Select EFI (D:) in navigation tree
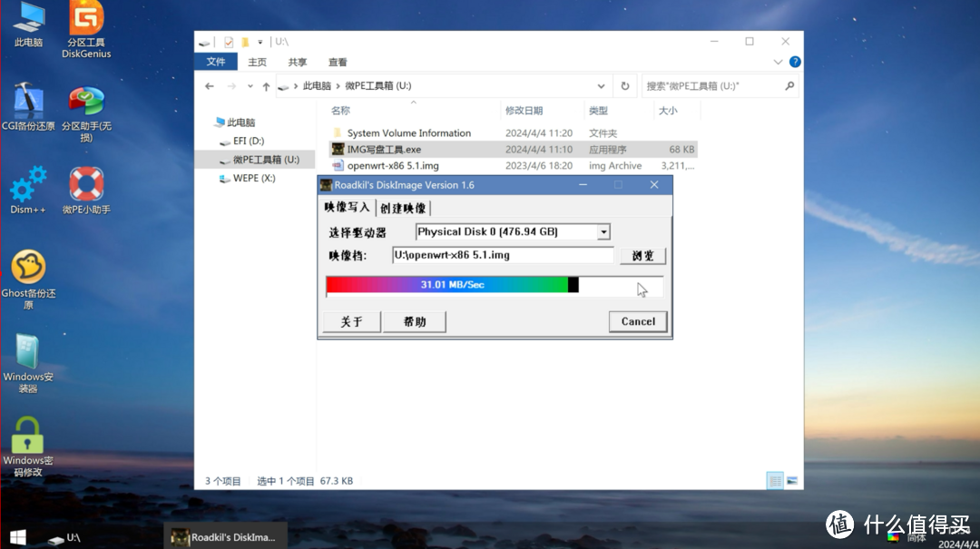This screenshot has height=549, width=980. tap(242, 142)
